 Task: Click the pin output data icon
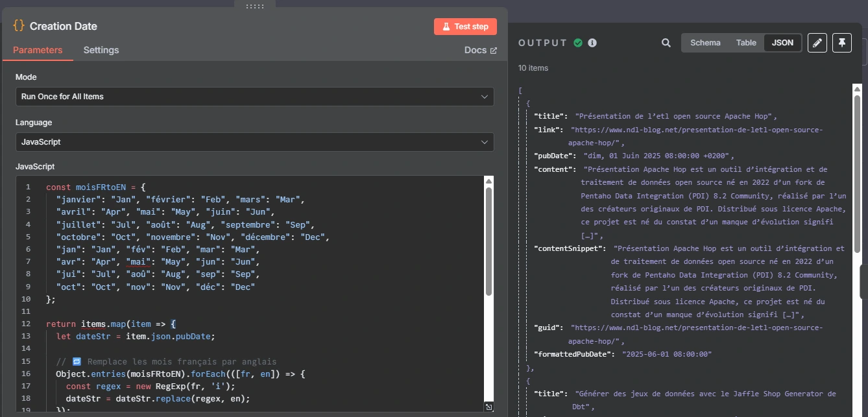[842, 43]
